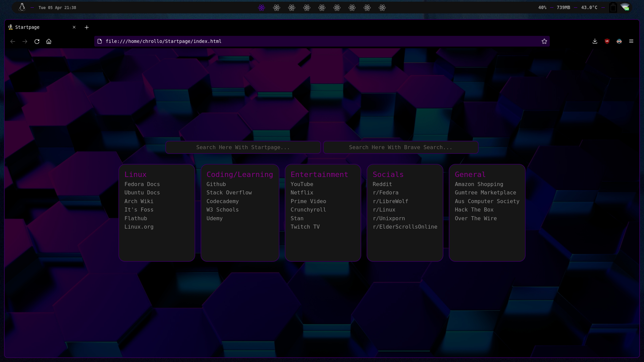Select the Startpage browser tab
This screenshot has height=362, width=644.
pos(42,27)
